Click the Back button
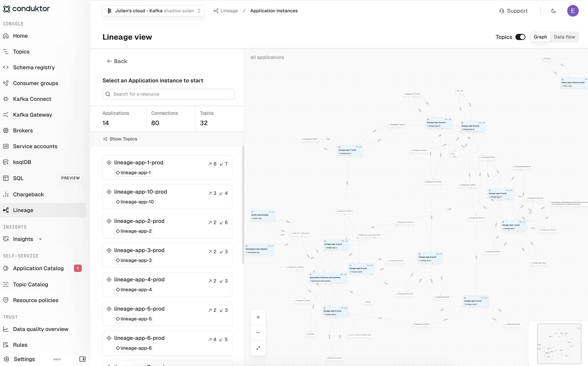This screenshot has height=366, width=588. point(117,61)
